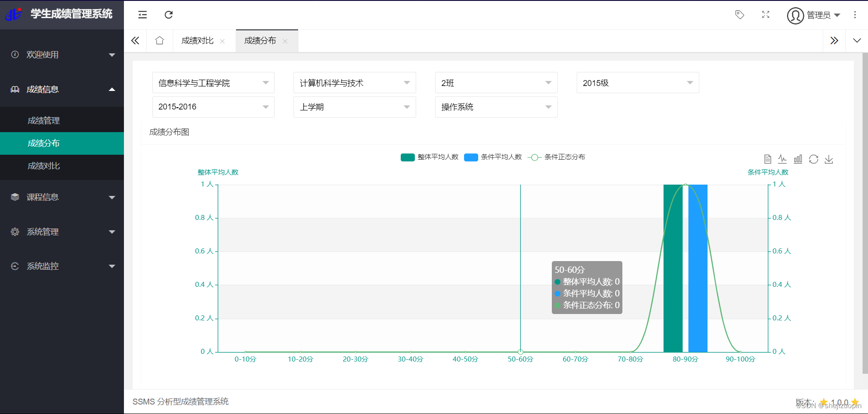Switch to the 成绩分布 tab
The height and width of the screenshot is (414, 868).
(x=260, y=41)
